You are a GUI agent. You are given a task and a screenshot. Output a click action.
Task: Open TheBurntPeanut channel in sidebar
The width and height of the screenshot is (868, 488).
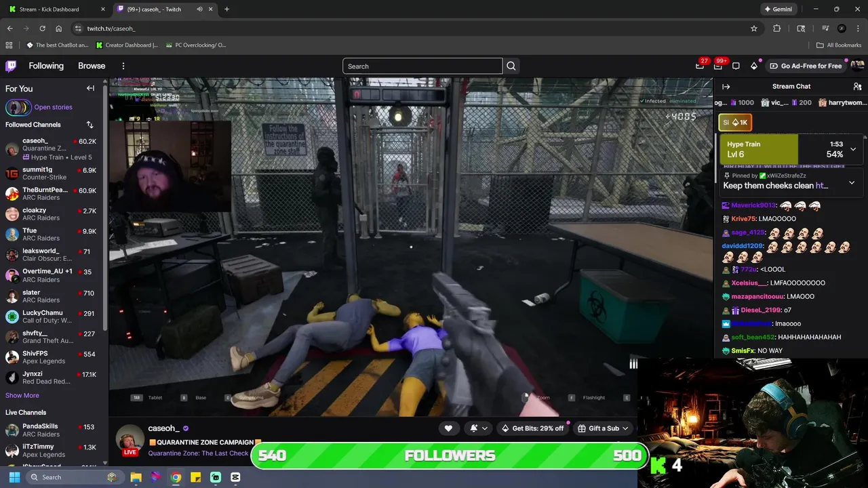tap(52, 194)
